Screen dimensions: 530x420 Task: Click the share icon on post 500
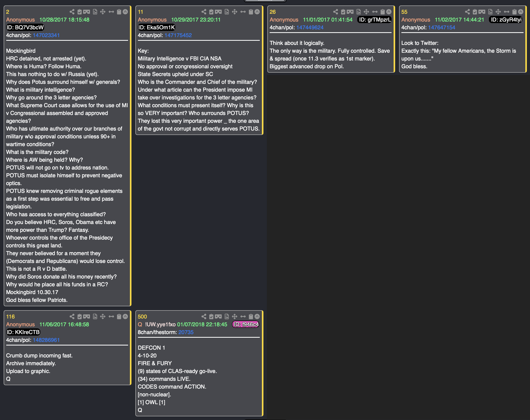(204, 316)
